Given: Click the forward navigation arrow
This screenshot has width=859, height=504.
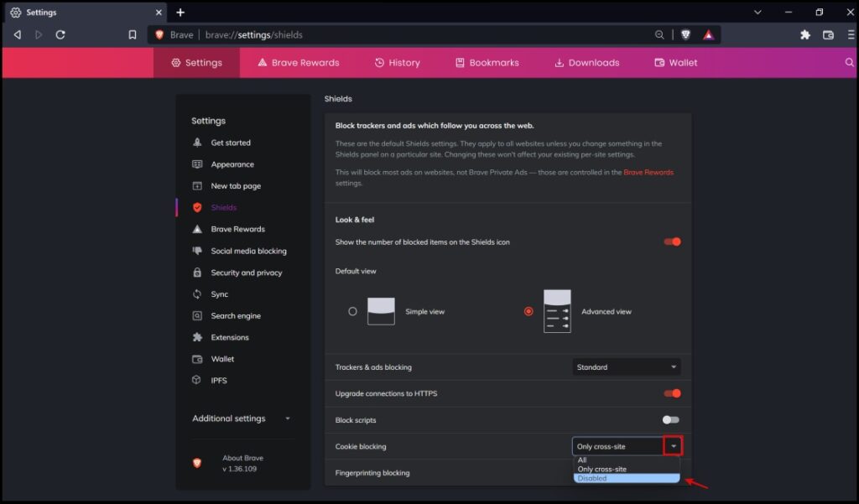Looking at the screenshot, I should (x=39, y=34).
